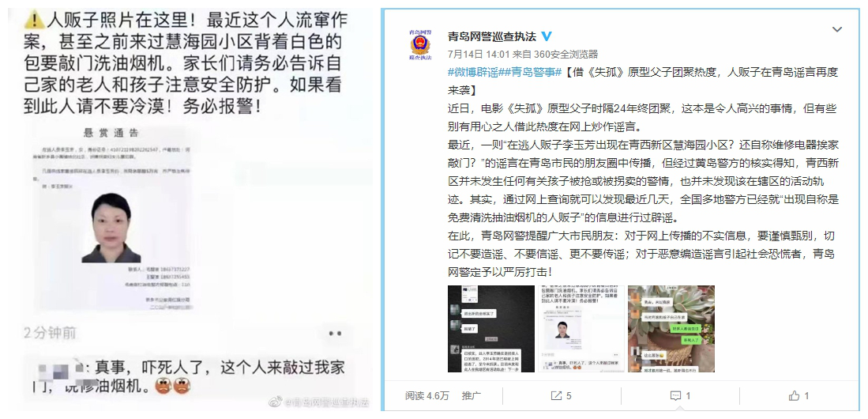Click the 阅读 4.6万 read count
868x419 pixels.
coord(426,396)
